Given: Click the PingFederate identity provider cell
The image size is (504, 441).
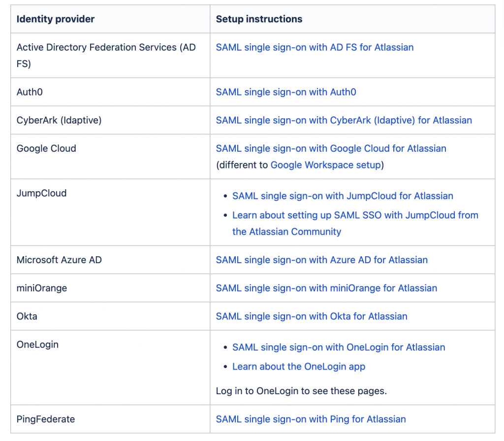Looking at the screenshot, I should pyautogui.click(x=46, y=419).
